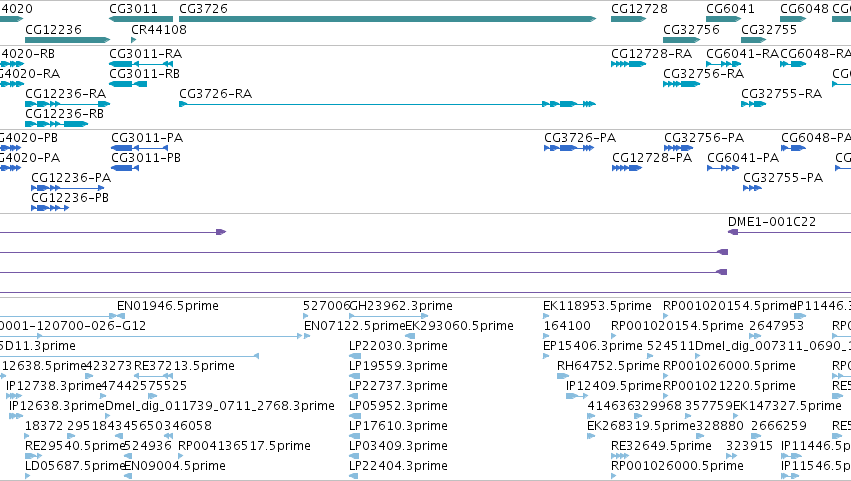
Task: Open the CG12236 gene label in the top gene track
Action: (53, 29)
